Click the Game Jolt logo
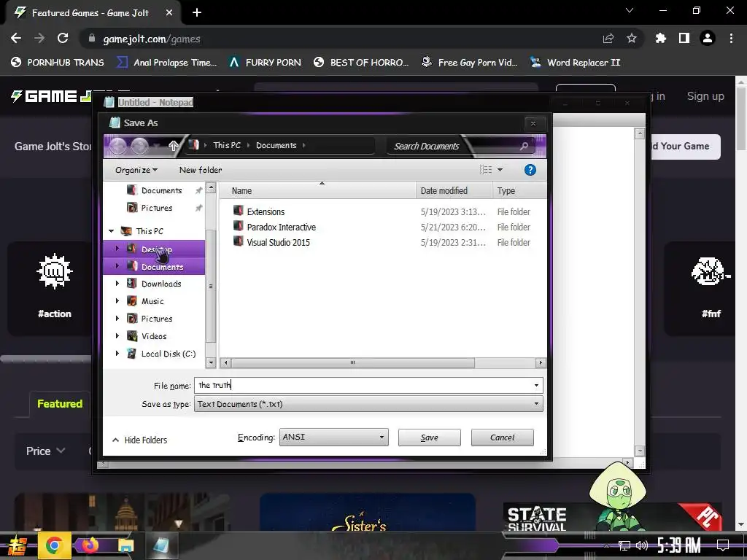This screenshot has width=747, height=560. 52,96
